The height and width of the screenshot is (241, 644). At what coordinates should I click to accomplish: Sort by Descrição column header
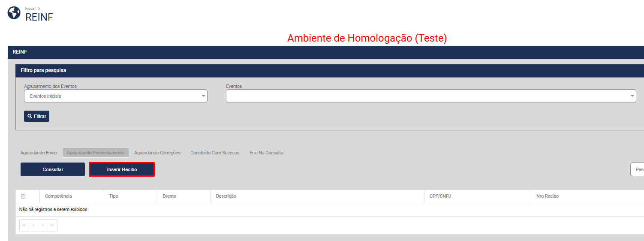(226, 196)
